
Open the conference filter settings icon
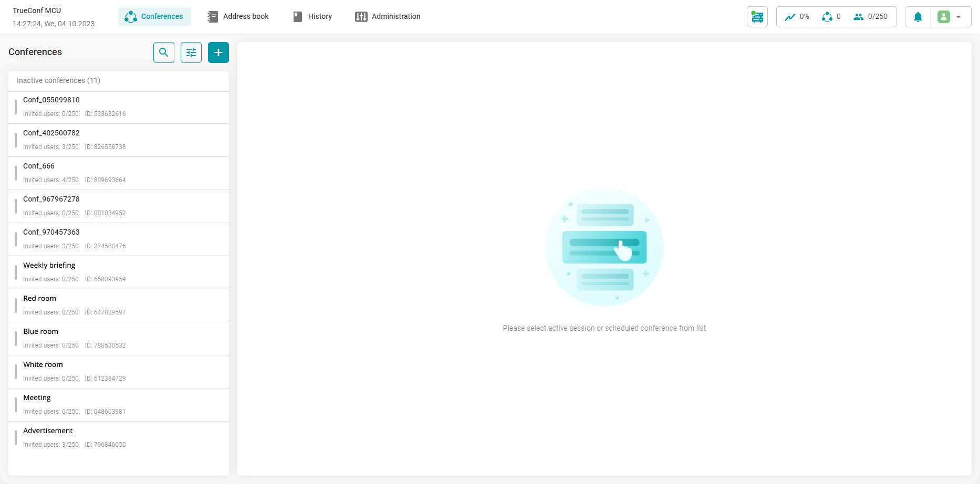click(191, 52)
